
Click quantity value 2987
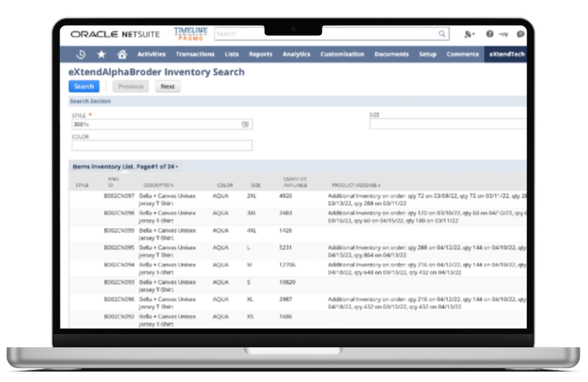click(x=286, y=299)
